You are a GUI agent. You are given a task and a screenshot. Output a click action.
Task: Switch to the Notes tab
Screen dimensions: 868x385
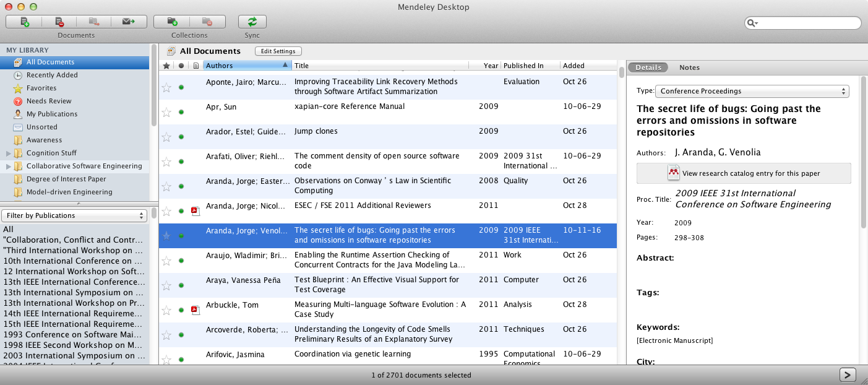pos(689,67)
